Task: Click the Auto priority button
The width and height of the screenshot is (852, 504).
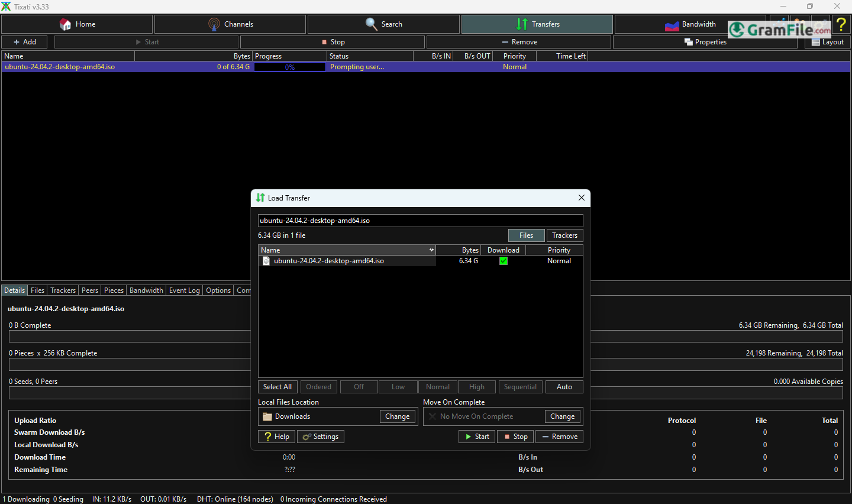Action: (564, 387)
